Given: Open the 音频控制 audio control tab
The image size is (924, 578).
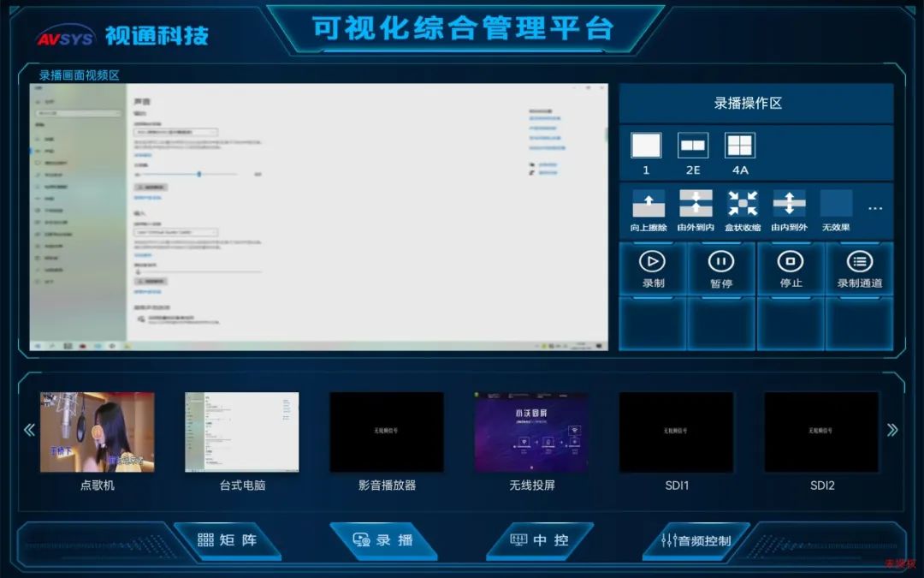Looking at the screenshot, I should click(x=696, y=540).
